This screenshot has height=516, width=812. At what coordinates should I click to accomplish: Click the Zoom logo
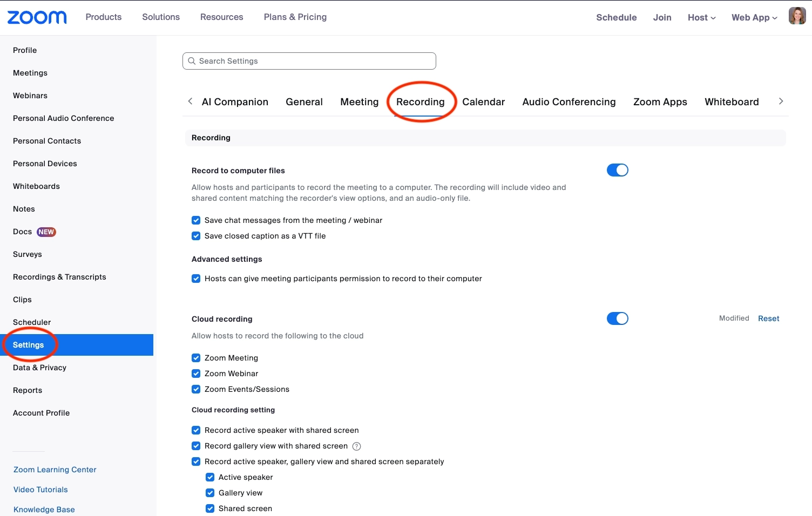[x=37, y=17]
